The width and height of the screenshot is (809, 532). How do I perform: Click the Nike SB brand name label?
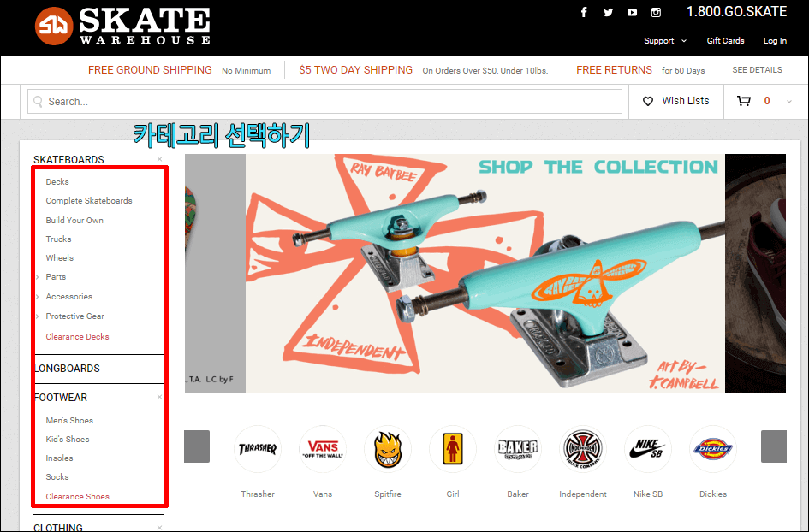point(647,494)
